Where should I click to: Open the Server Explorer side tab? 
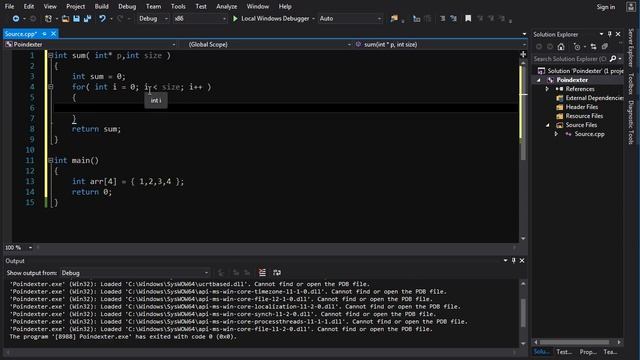(x=631, y=47)
